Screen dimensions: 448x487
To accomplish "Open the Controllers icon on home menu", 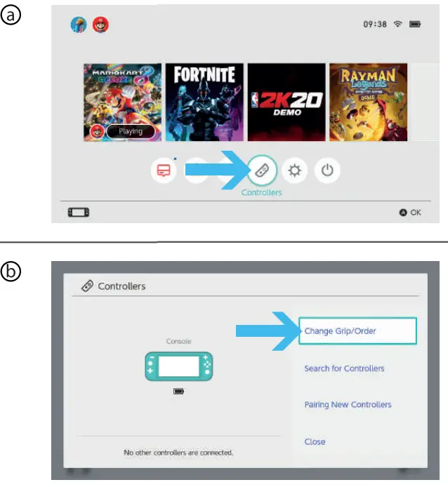I will tap(262, 171).
